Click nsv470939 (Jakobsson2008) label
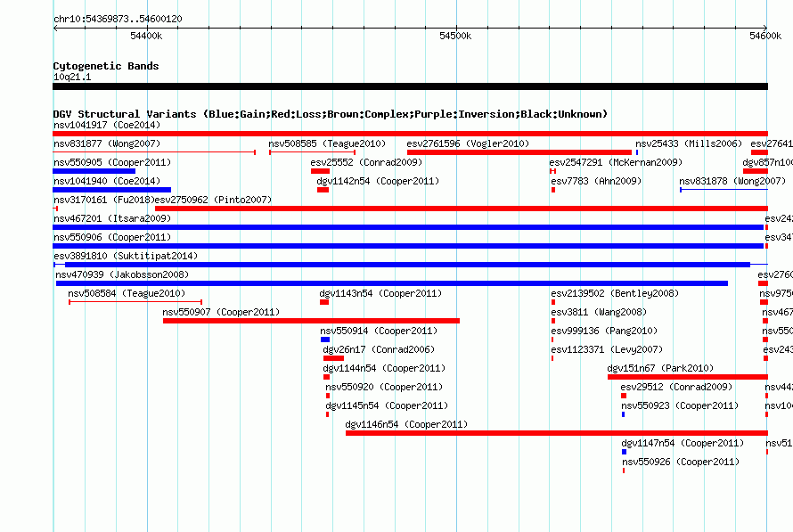The width and height of the screenshot is (793, 532). click(x=122, y=274)
